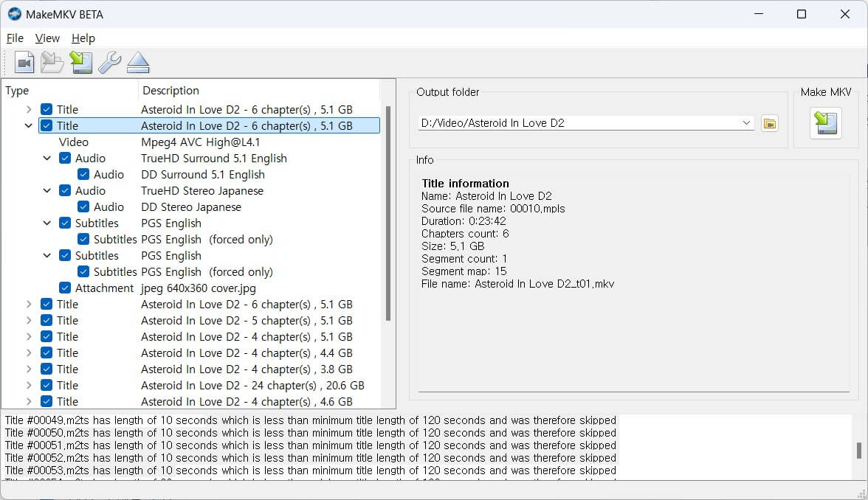Open the File menu
Screen dimensions: 868x500
15,38
